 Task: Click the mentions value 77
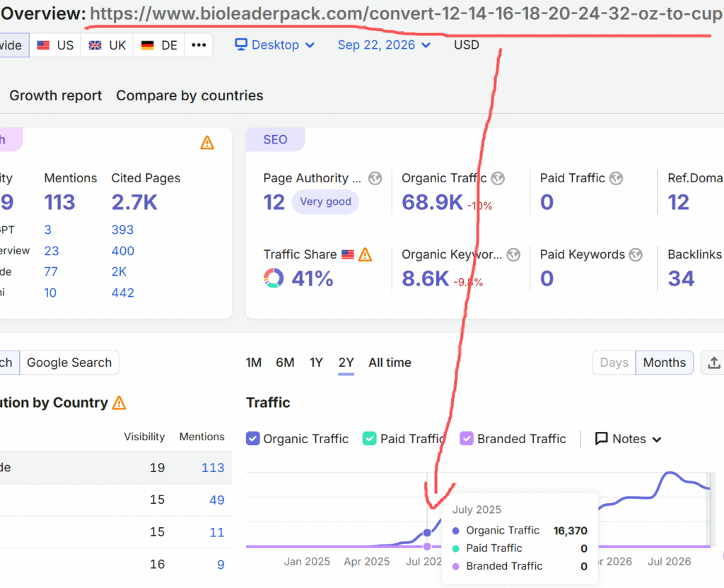[51, 272]
